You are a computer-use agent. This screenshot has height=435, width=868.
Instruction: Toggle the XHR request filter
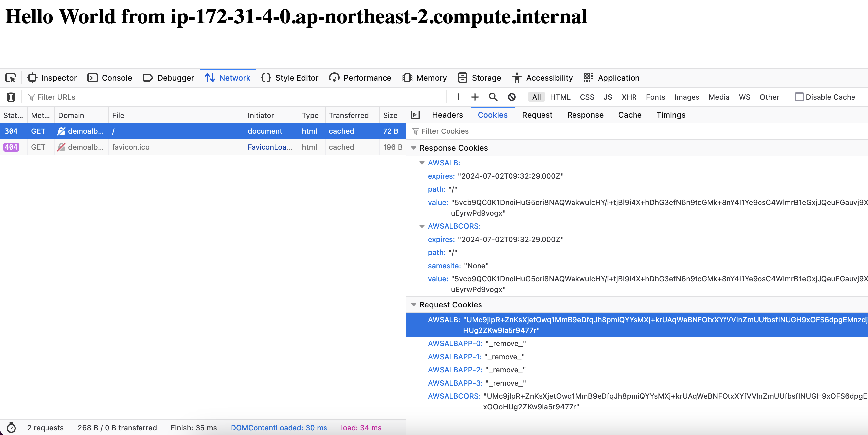[629, 97]
